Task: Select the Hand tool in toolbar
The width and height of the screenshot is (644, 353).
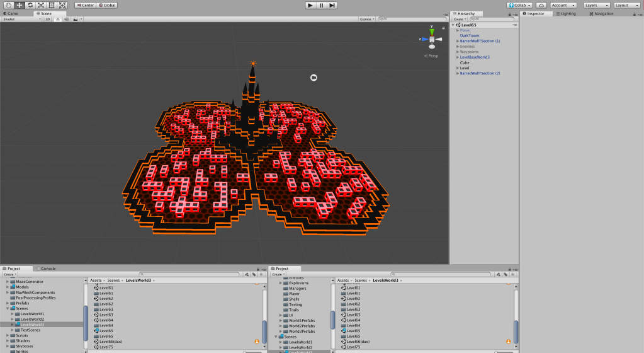Action: pos(9,5)
